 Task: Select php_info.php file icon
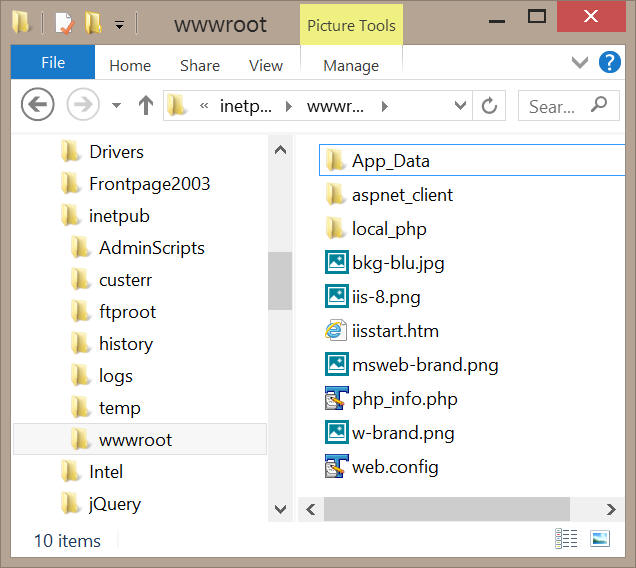click(336, 398)
